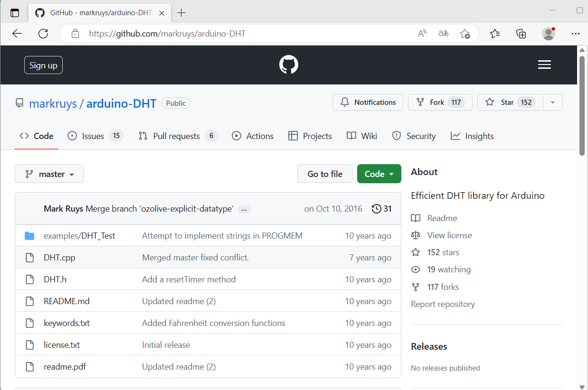Open the master branch dropdown
Image resolution: width=588 pixels, height=390 pixels.
[49, 174]
